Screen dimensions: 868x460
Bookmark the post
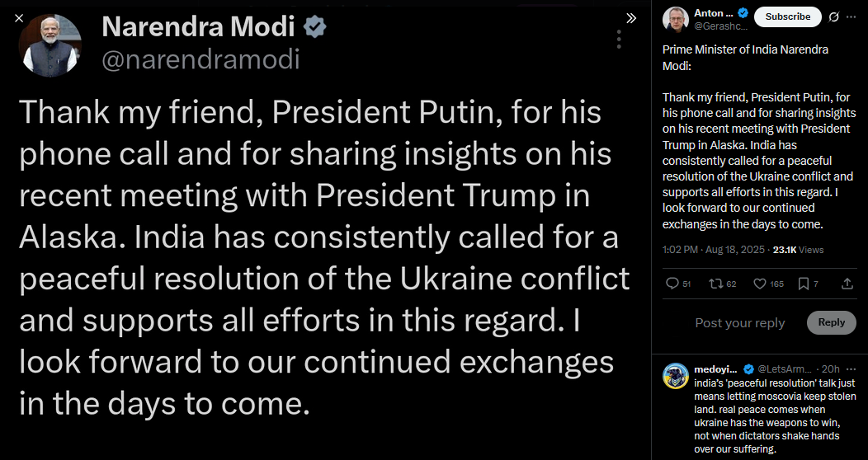(x=804, y=284)
